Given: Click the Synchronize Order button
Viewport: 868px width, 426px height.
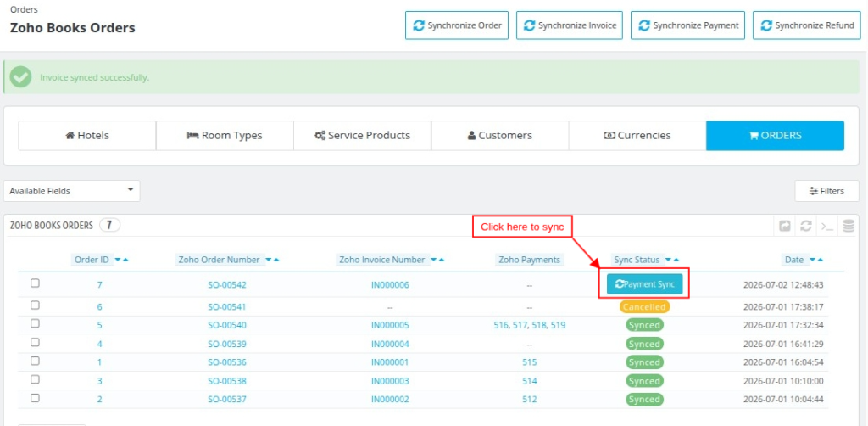Looking at the screenshot, I should pyautogui.click(x=457, y=25).
